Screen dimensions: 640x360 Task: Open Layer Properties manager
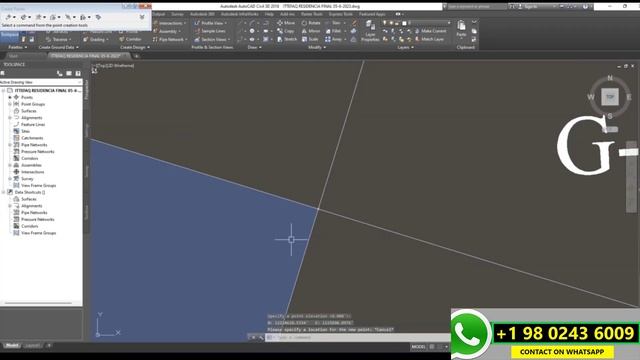point(370,31)
